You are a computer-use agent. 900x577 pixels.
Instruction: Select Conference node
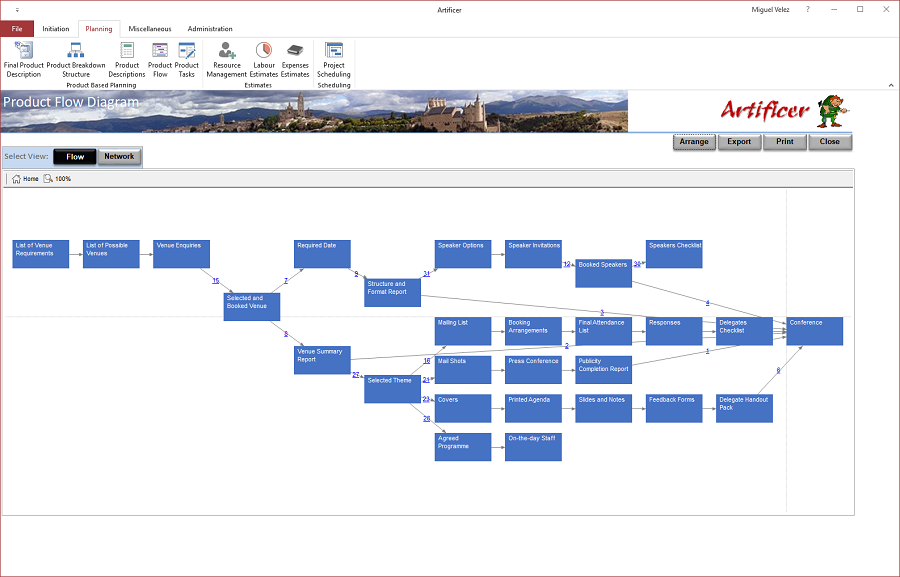pos(814,331)
